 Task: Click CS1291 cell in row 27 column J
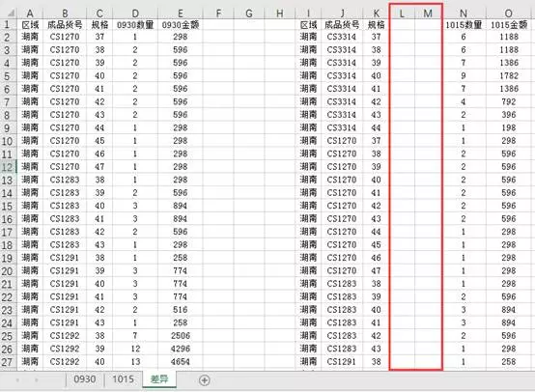[342, 362]
